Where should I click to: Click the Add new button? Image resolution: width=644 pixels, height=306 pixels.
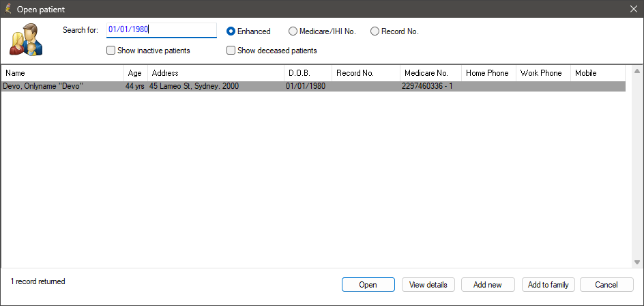point(488,285)
